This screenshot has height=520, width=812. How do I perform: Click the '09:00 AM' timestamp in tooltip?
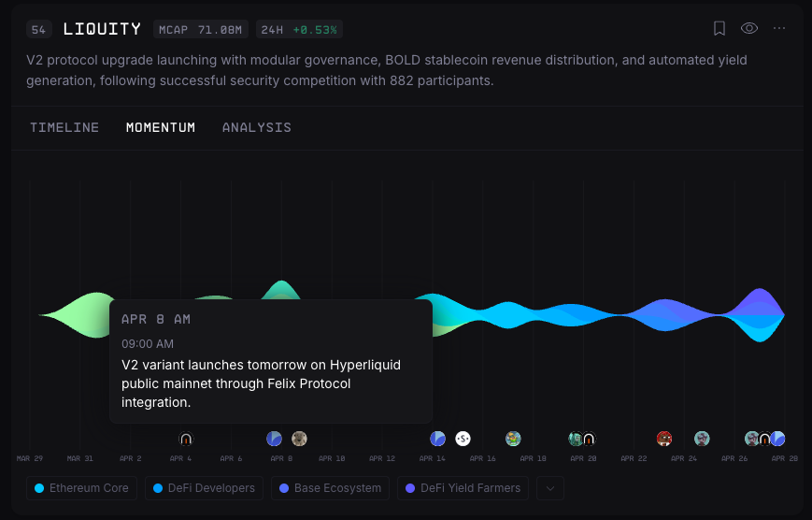point(148,344)
